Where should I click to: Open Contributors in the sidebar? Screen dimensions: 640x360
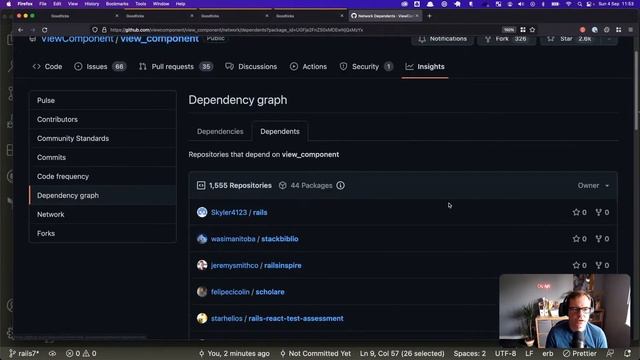[103, 119]
